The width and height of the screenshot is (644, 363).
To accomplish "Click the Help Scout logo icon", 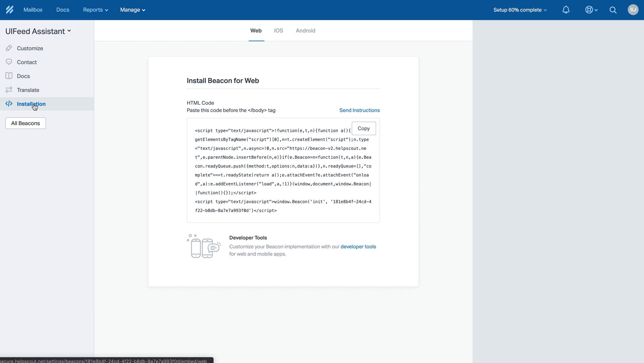I will [9, 10].
